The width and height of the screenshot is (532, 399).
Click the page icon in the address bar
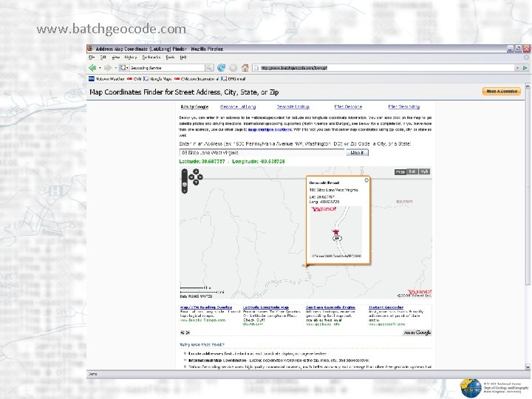256,68
